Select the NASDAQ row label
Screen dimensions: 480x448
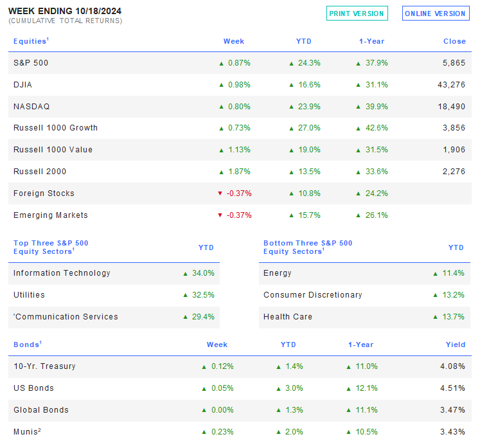click(31, 107)
